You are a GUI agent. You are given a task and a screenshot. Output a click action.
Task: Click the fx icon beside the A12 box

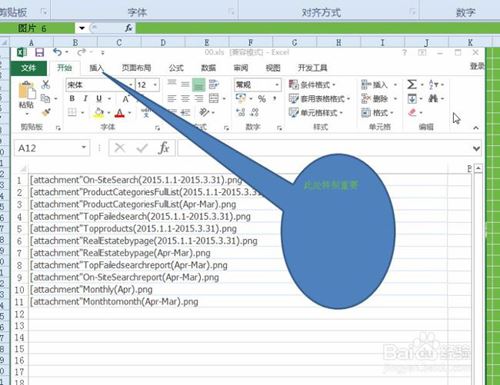[164, 148]
